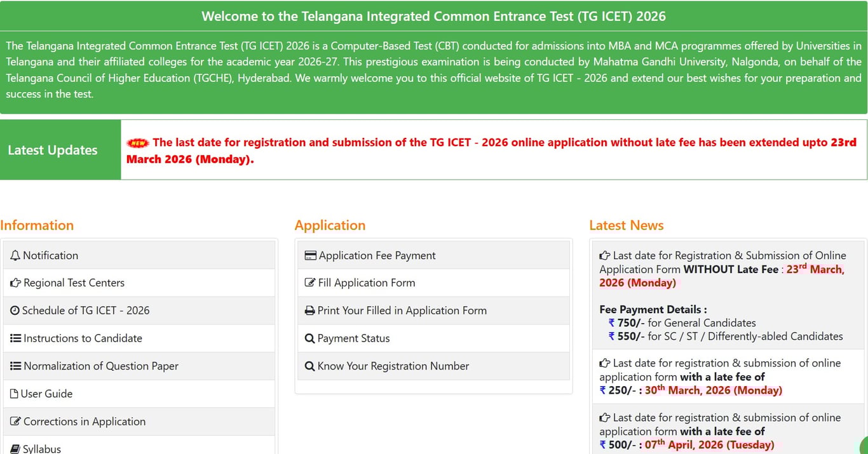Screen dimensions: 868x454
Task: Click the bell icon beside Notification
Action: pos(15,255)
